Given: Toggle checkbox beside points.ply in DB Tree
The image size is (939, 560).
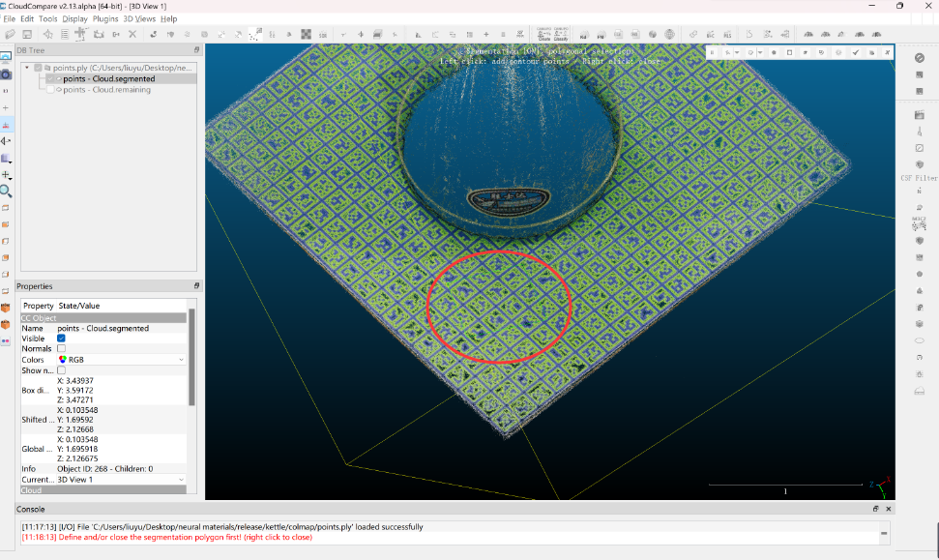Looking at the screenshot, I should pyautogui.click(x=39, y=69).
